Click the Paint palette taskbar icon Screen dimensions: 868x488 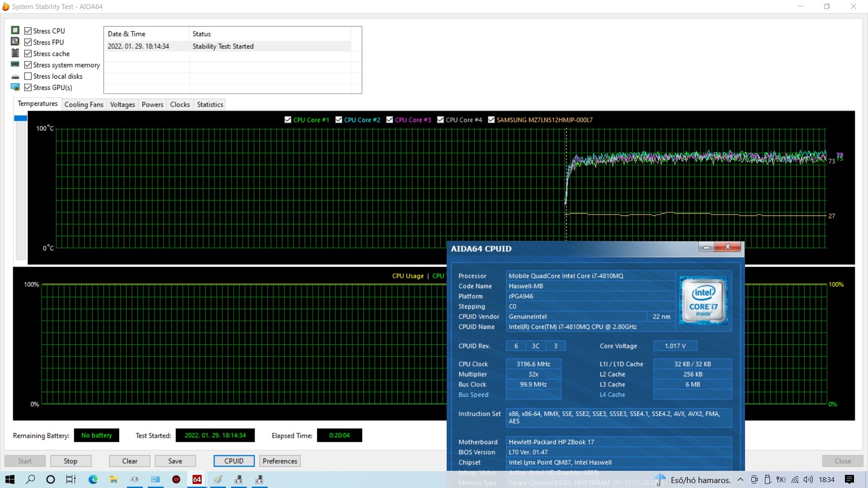218,479
